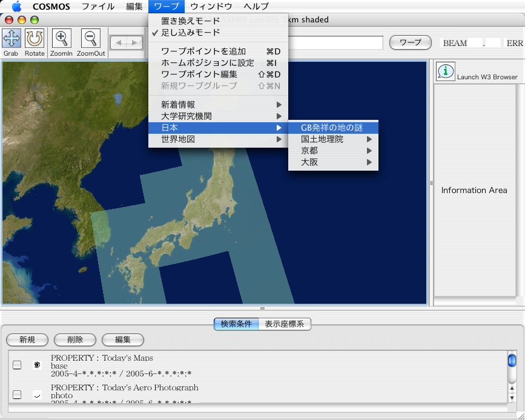Click the window resize grip corner

[520, 415]
